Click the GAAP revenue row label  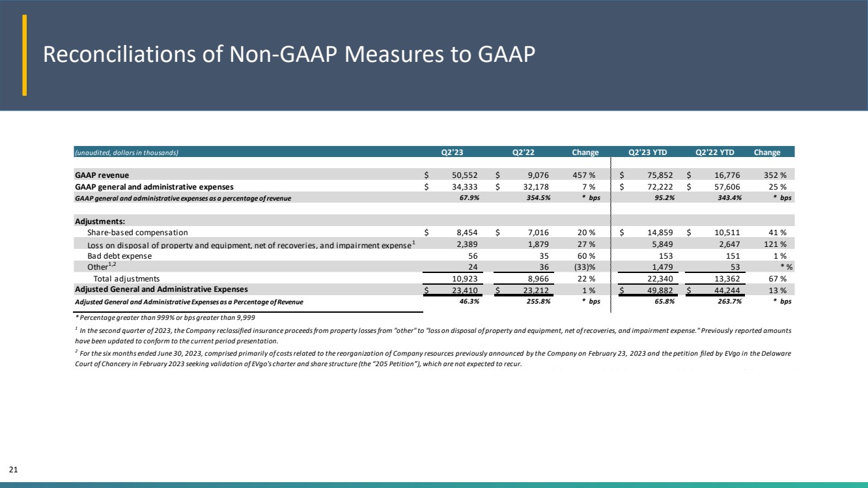point(102,175)
